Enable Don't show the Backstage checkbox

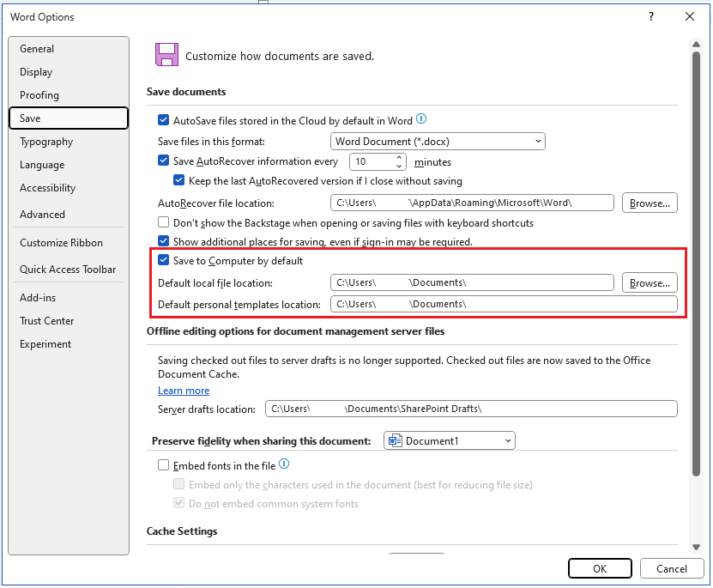pos(163,222)
